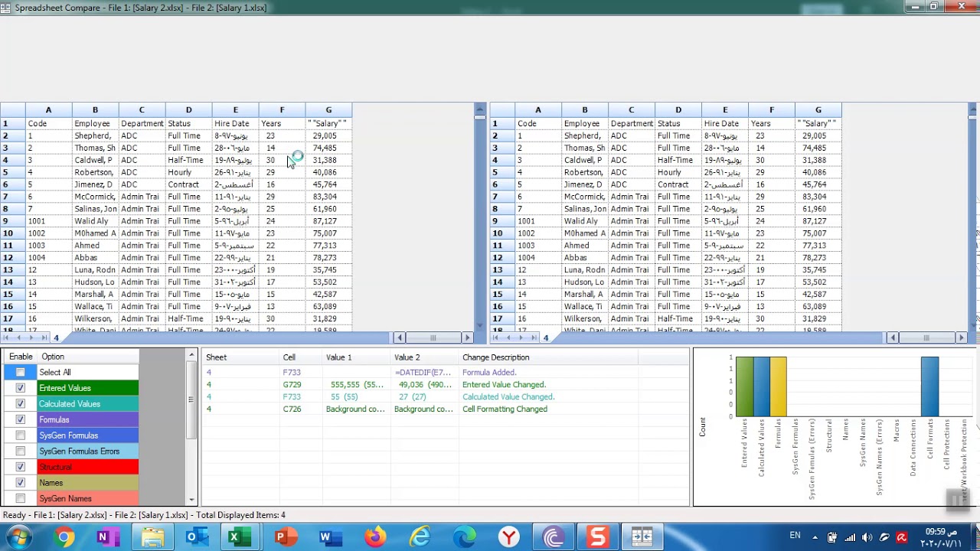
Task: Select column G header in left grid
Action: 328,110
